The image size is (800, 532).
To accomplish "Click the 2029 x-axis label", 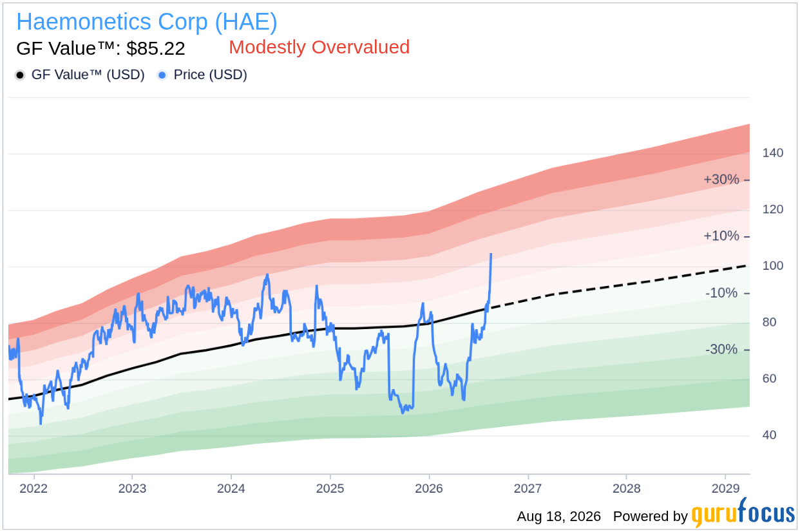I will pos(725,488).
